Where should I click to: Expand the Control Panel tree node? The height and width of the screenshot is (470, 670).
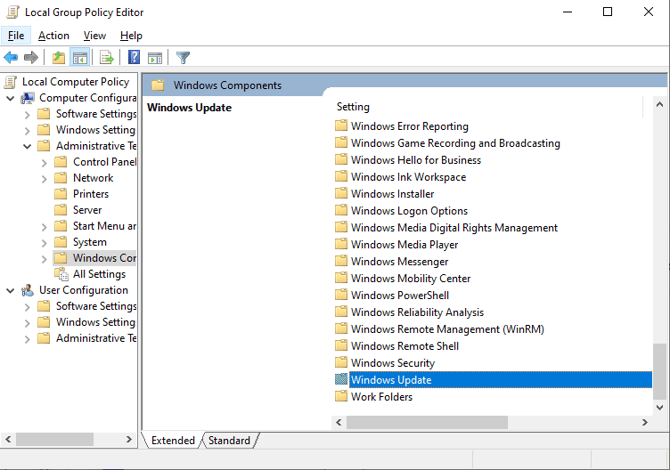coord(44,162)
